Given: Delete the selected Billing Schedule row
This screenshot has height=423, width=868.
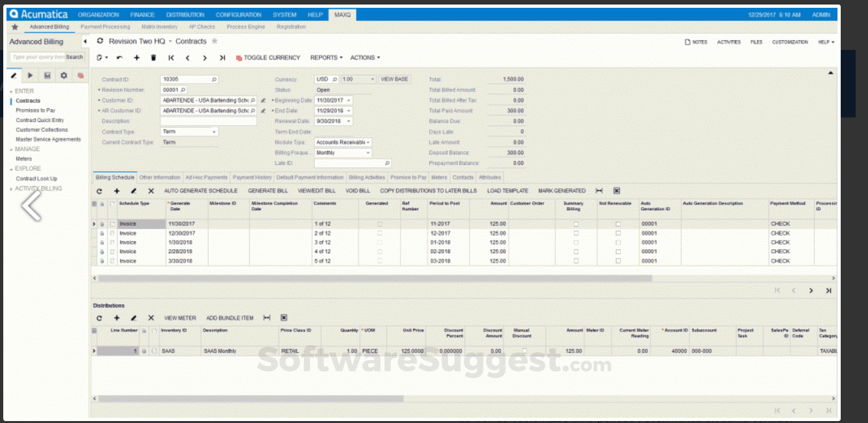Looking at the screenshot, I should click(151, 191).
